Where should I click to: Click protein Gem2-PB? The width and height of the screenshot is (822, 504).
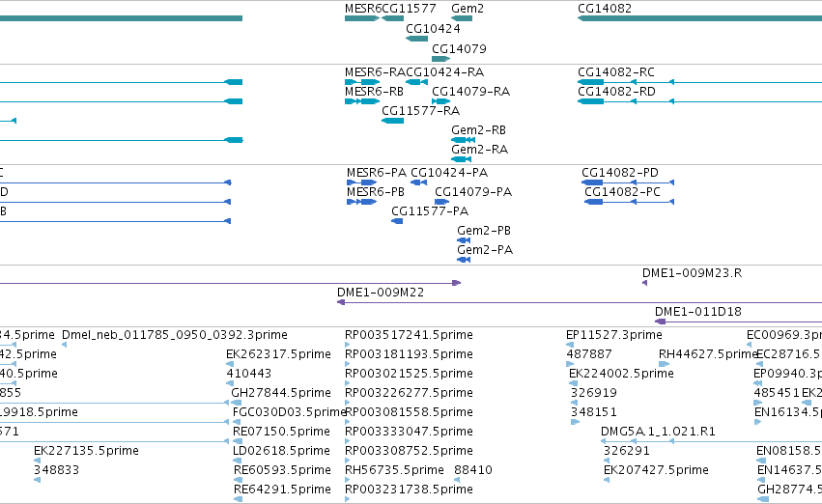pyautogui.click(x=484, y=231)
